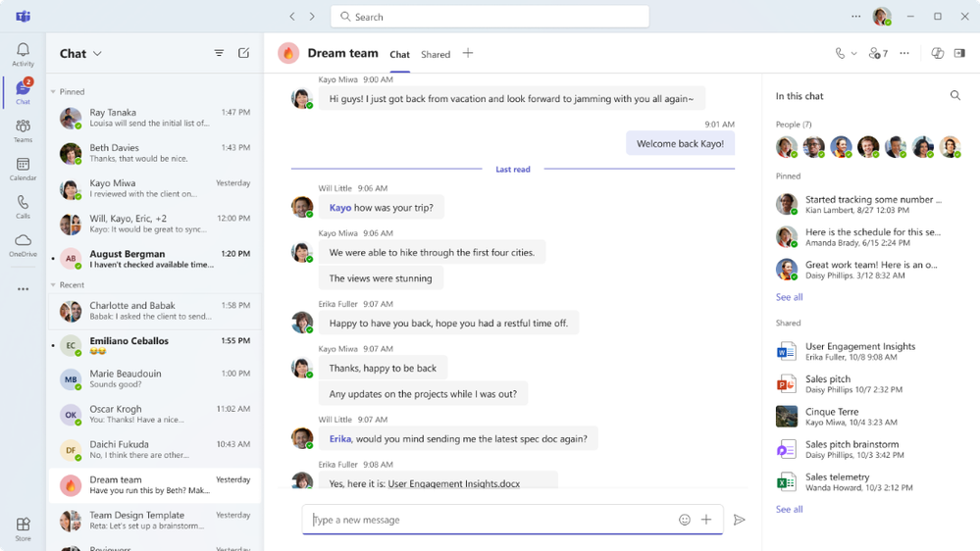
Task: Add a tab with plus icon
Action: coord(468,54)
